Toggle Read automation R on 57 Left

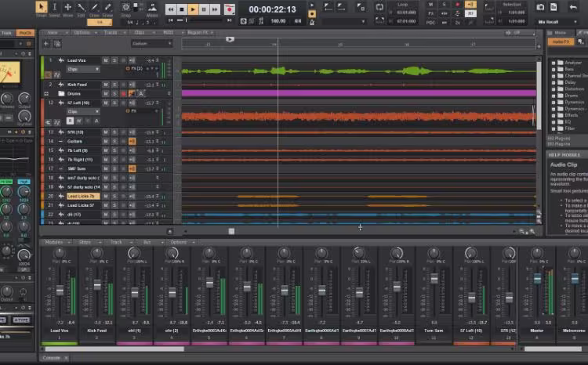pyautogui.click(x=70, y=121)
